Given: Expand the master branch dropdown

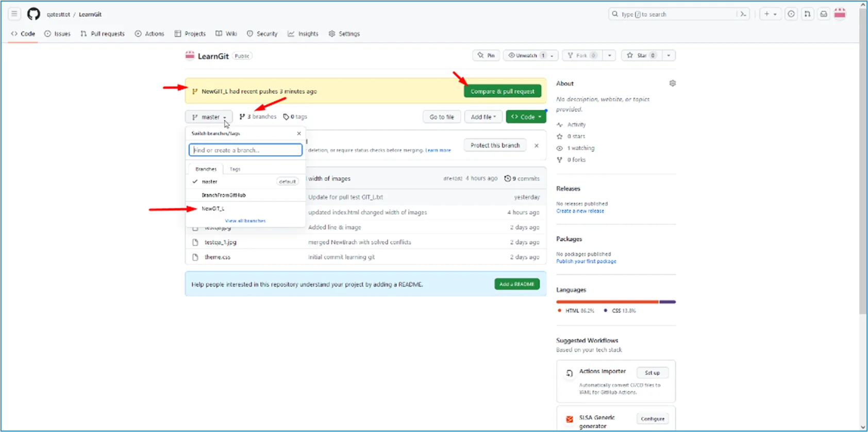Looking at the screenshot, I should click(x=209, y=117).
